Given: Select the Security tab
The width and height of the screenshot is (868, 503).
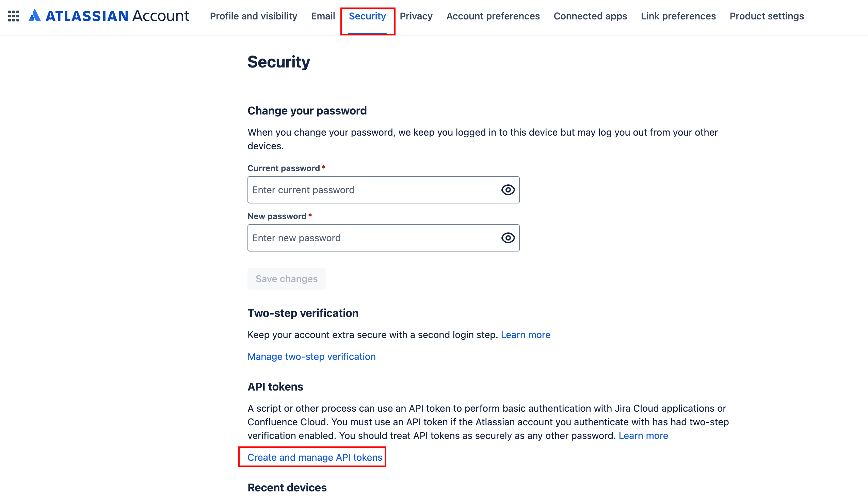Looking at the screenshot, I should point(367,16).
